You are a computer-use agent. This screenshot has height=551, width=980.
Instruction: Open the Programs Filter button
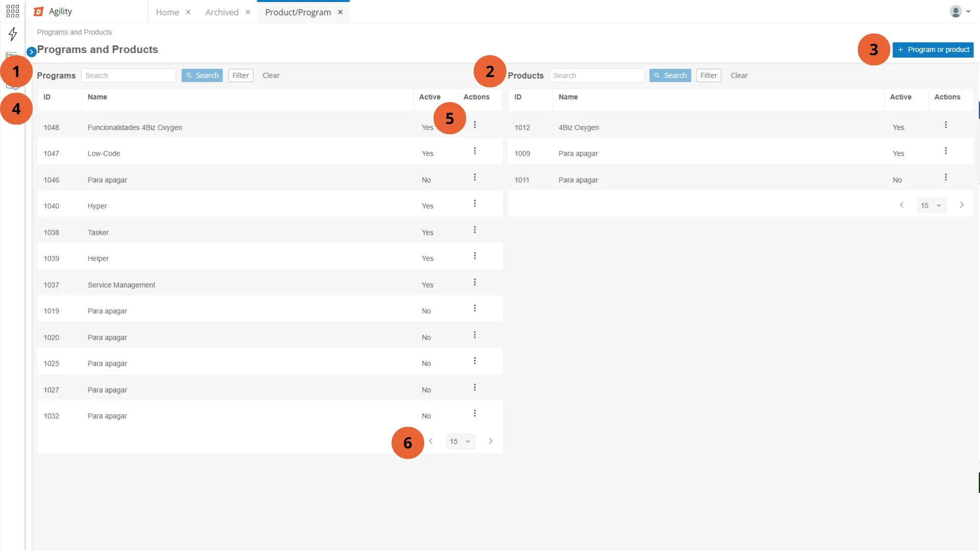(240, 76)
